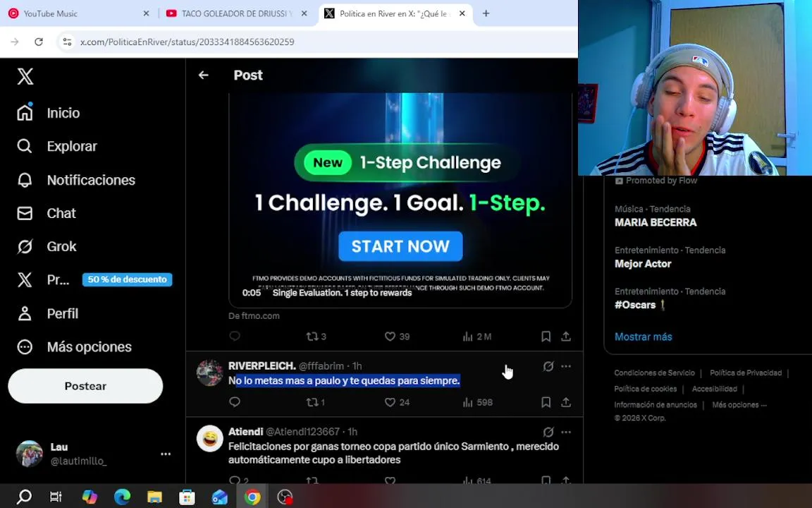Click the address bar URL
The width and height of the screenshot is (812, 508).
[x=187, y=42]
